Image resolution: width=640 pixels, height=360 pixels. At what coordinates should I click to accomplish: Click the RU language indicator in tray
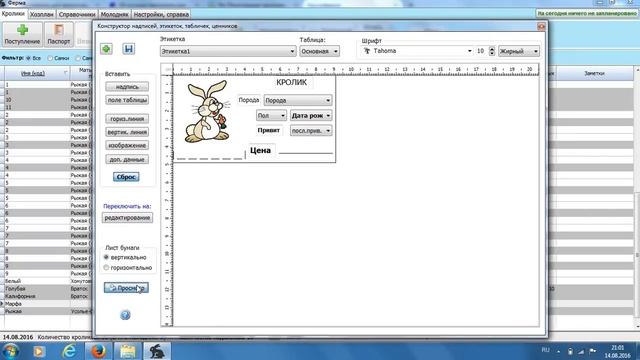pos(545,350)
